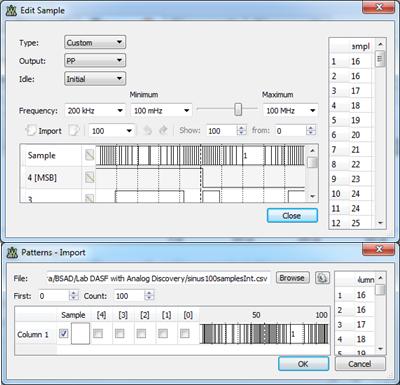Screen dimensions: 400x385
Task: Open the Idle dropdown showing Initial
Action: 95,79
